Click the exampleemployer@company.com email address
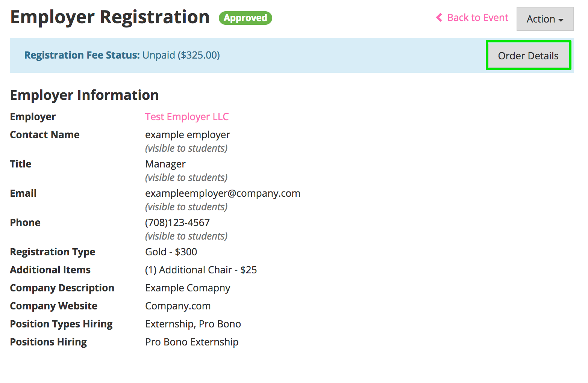The height and width of the screenshot is (383, 588). [223, 193]
